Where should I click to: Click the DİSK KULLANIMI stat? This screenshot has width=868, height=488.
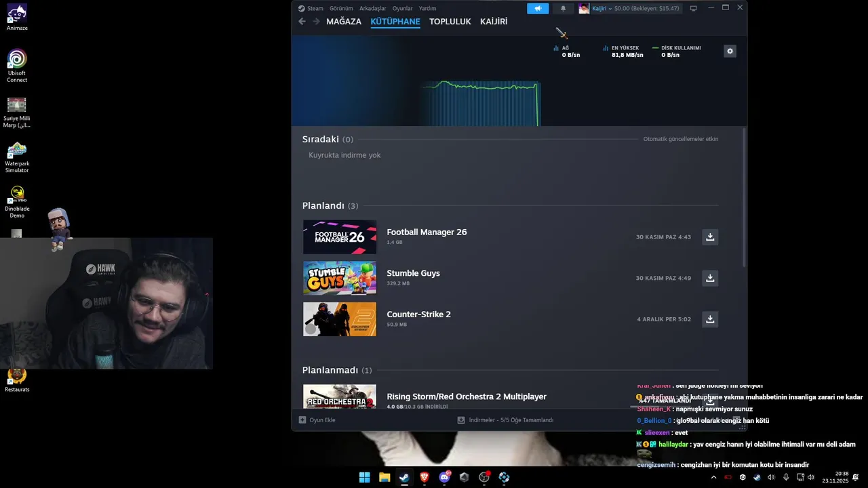pos(676,52)
